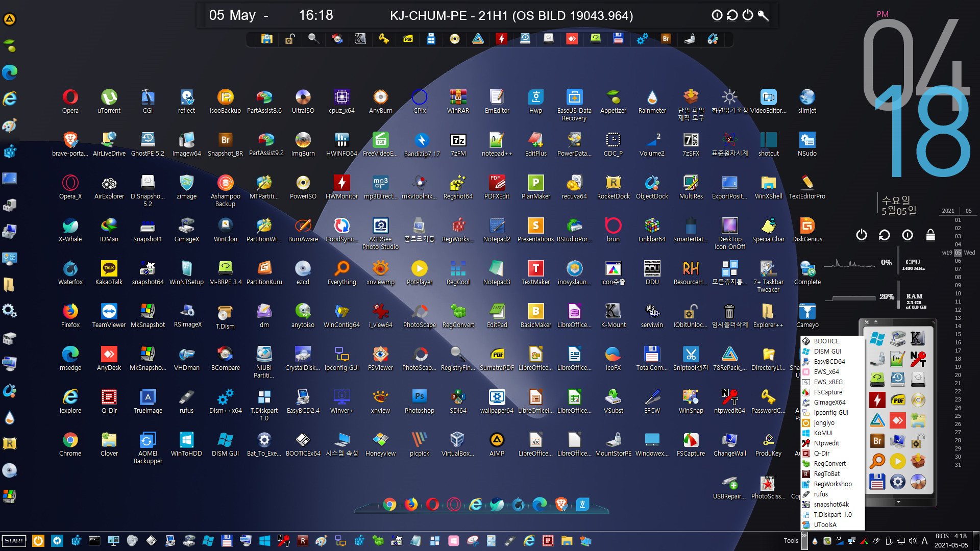
Task: Select GimageX64 in the tools list
Action: 832,402
